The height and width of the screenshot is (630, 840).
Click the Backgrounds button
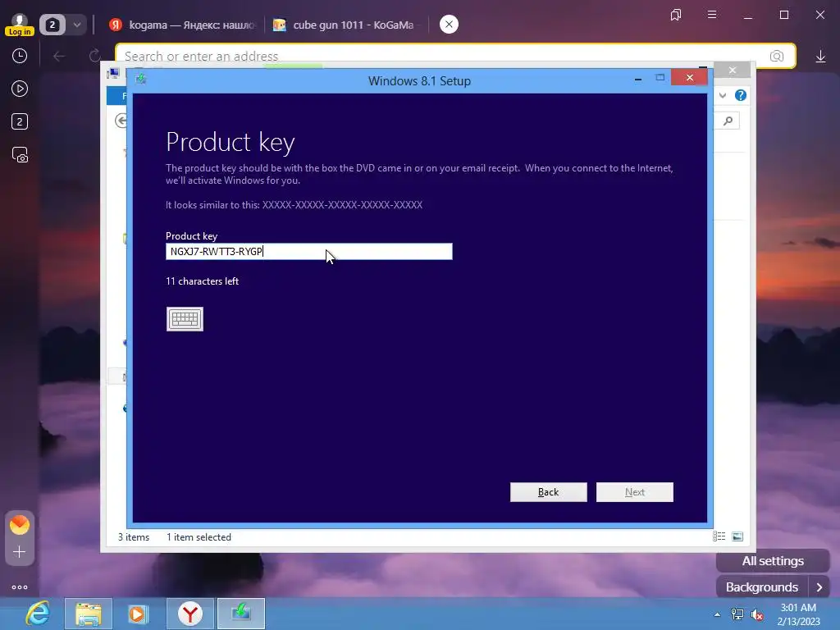click(x=762, y=587)
